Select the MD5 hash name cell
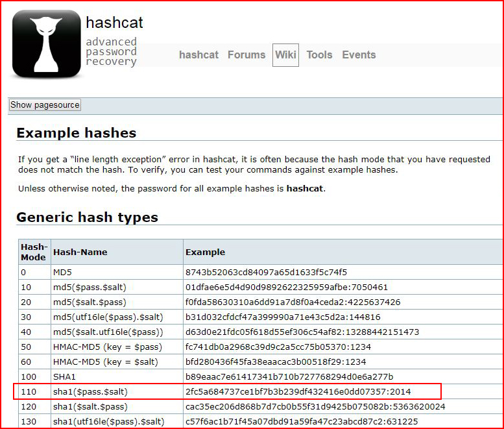The image size is (504, 429). (x=117, y=273)
